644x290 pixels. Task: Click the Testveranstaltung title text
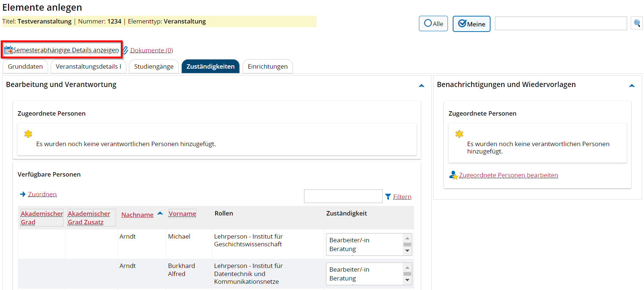(44, 21)
